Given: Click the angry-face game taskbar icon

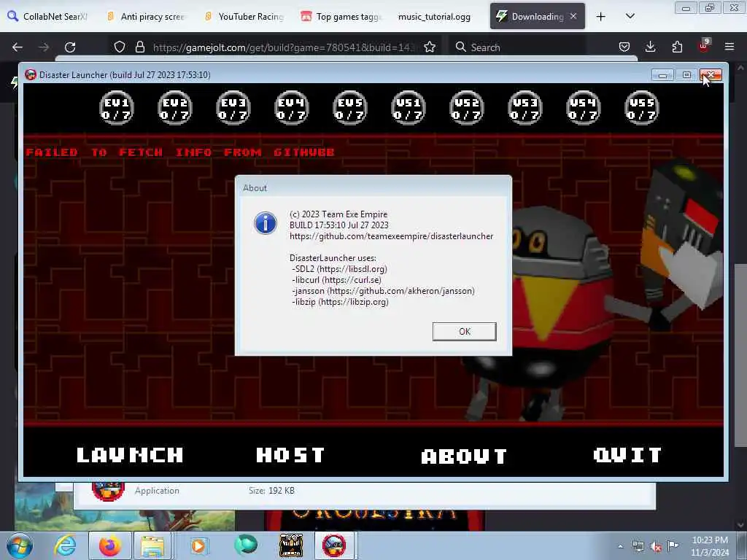Looking at the screenshot, I should pos(290,545).
